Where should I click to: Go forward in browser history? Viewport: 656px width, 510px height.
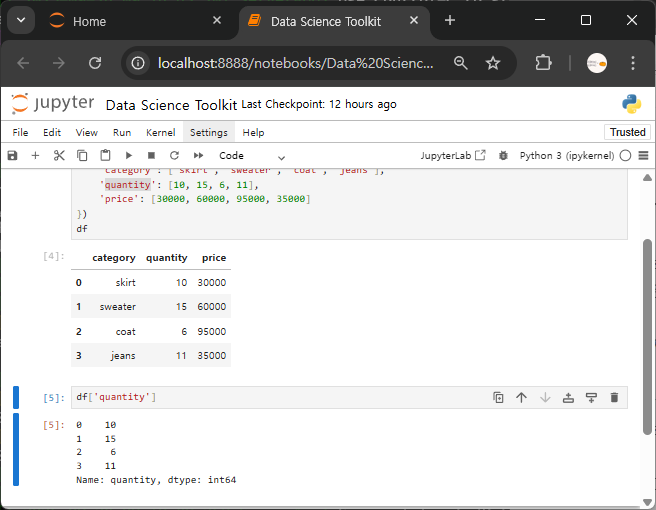[59, 63]
